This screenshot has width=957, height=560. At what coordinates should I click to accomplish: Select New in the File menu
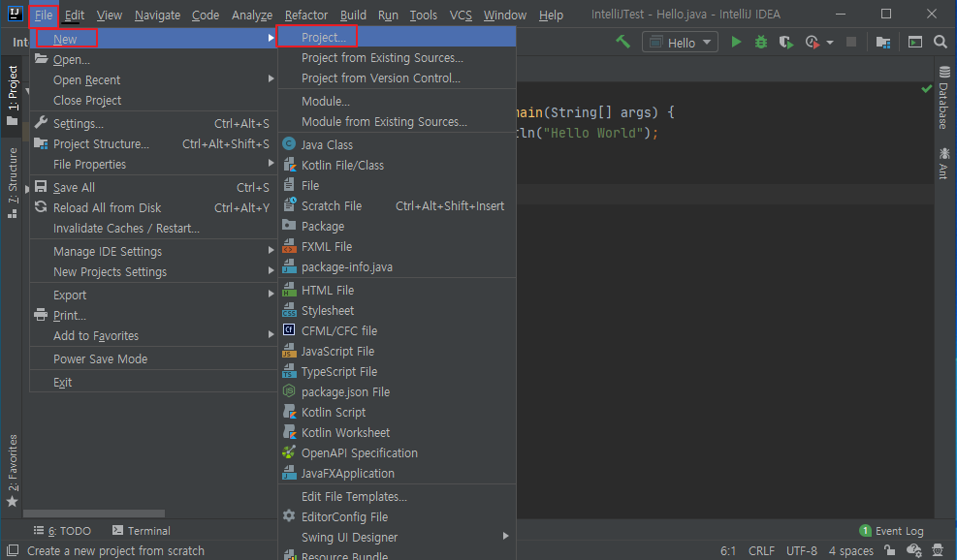click(x=154, y=39)
